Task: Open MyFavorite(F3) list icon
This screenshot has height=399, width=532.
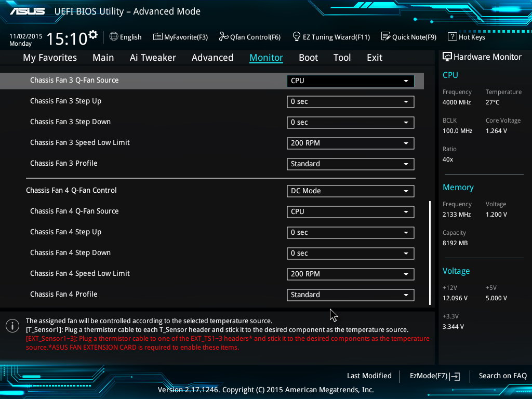Action: (x=158, y=37)
